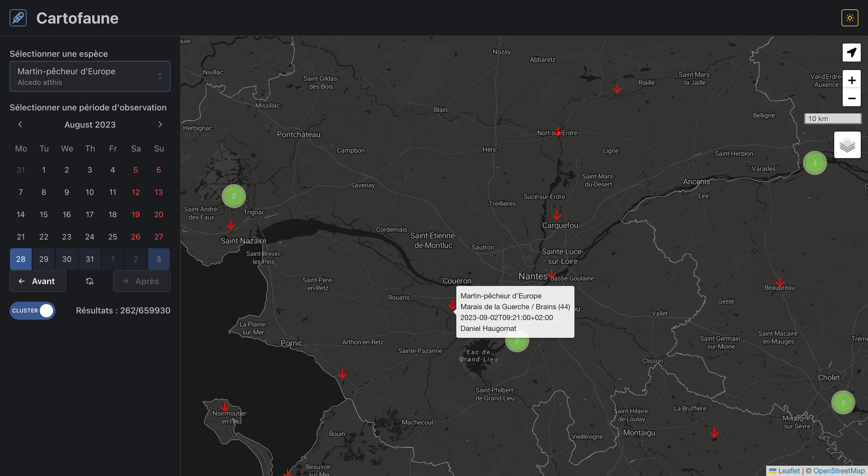Image resolution: width=868 pixels, height=476 pixels.
Task: Click the Avant button
Action: click(x=38, y=281)
